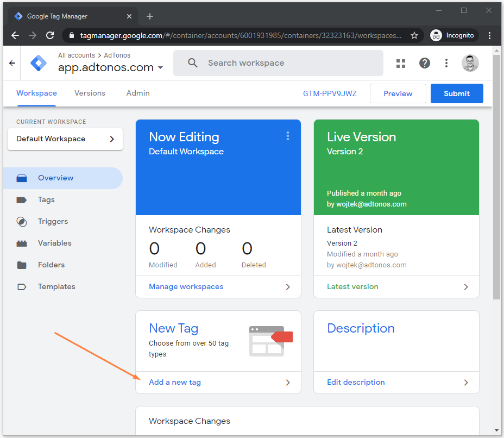The width and height of the screenshot is (504, 438).
Task: Go back with the browser back arrow
Action: click(15, 35)
